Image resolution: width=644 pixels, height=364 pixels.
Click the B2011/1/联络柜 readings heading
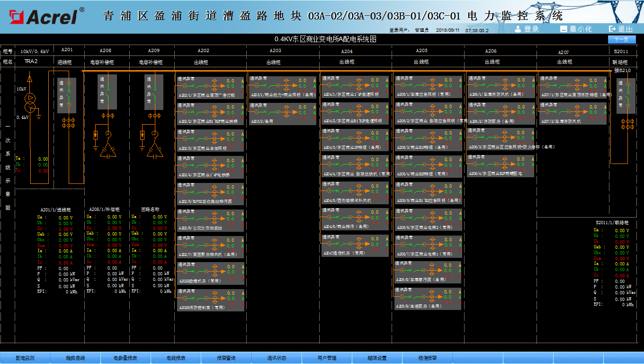[x=612, y=222]
